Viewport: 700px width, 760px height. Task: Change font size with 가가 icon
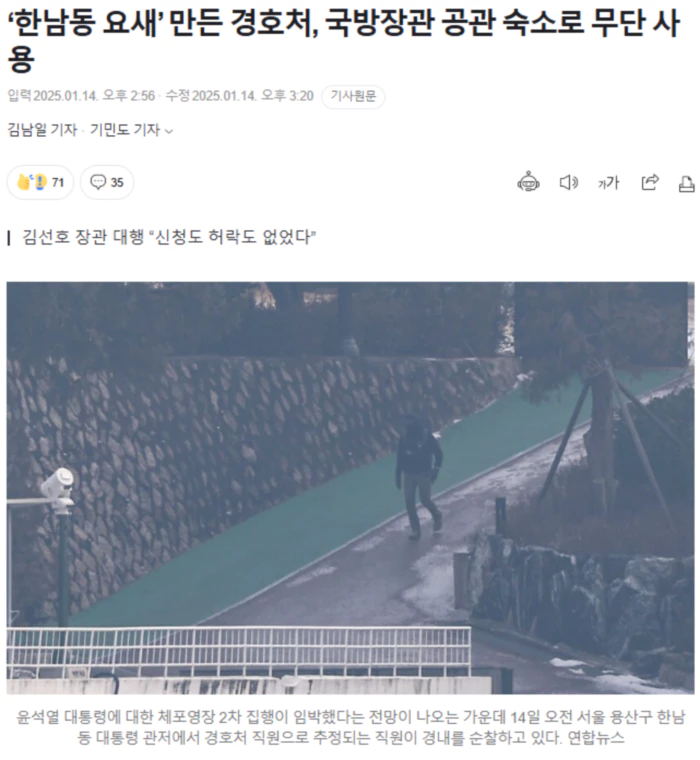pyautogui.click(x=608, y=183)
